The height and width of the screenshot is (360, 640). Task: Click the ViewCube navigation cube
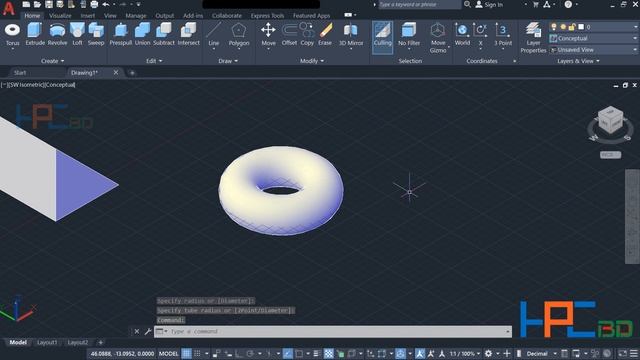pos(610,120)
